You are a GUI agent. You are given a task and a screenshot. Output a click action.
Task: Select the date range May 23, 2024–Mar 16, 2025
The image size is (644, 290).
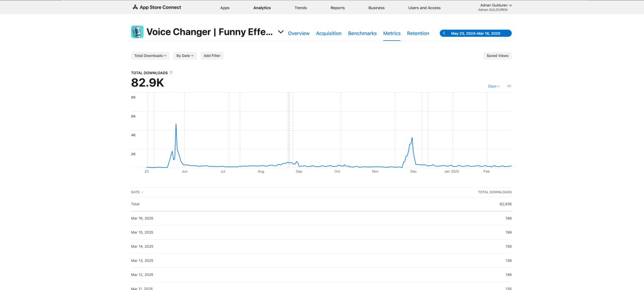pos(475,33)
